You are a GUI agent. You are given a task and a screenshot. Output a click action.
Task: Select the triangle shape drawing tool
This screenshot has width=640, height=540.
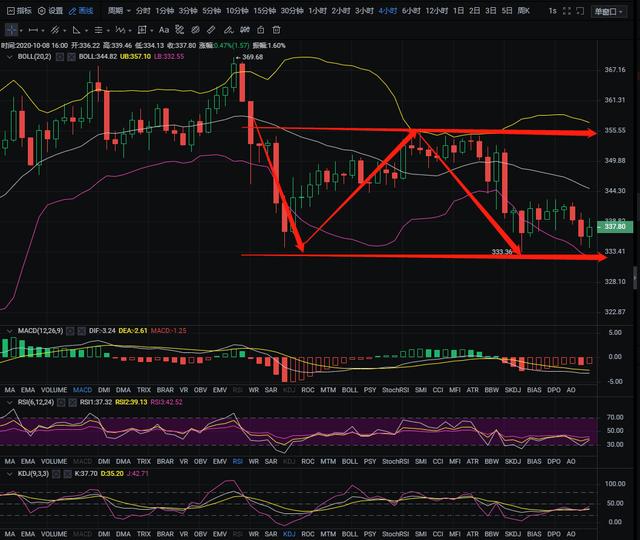click(x=76, y=30)
